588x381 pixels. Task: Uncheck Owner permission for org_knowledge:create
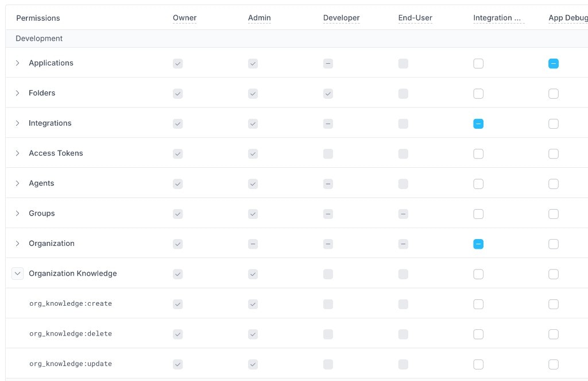(178, 303)
